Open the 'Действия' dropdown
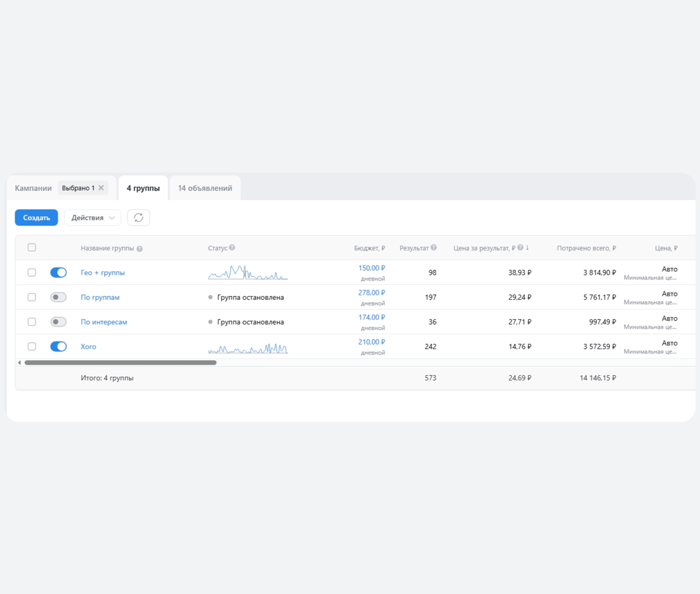 [92, 218]
